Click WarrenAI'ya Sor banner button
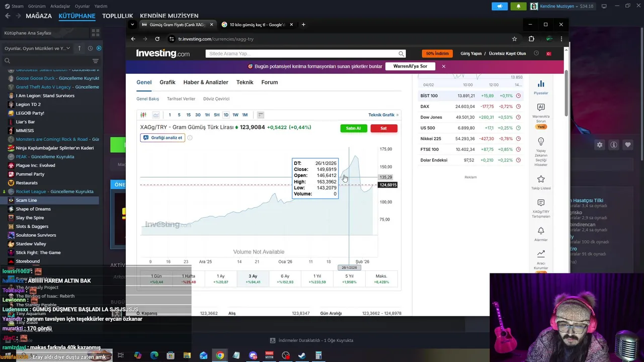 (410, 66)
